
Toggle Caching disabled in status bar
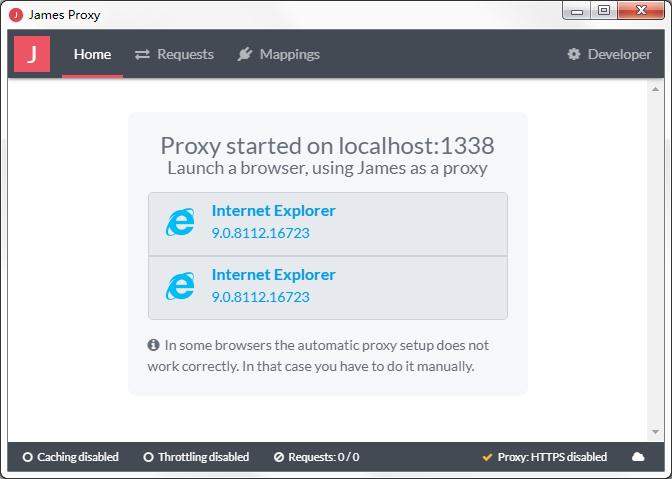click(71, 457)
